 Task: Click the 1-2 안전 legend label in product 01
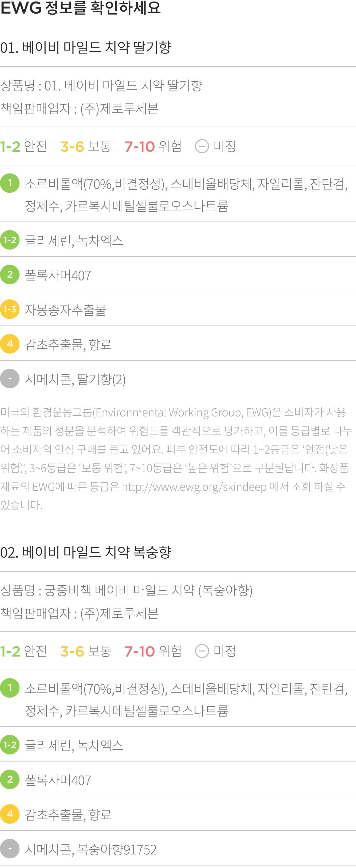[x=24, y=146]
